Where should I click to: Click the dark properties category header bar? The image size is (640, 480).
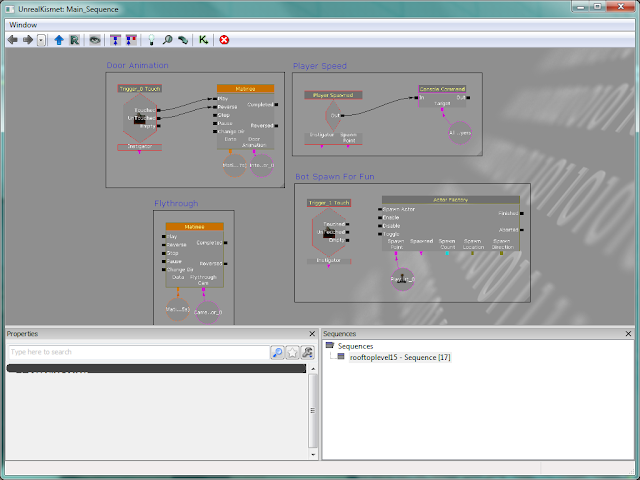point(156,369)
